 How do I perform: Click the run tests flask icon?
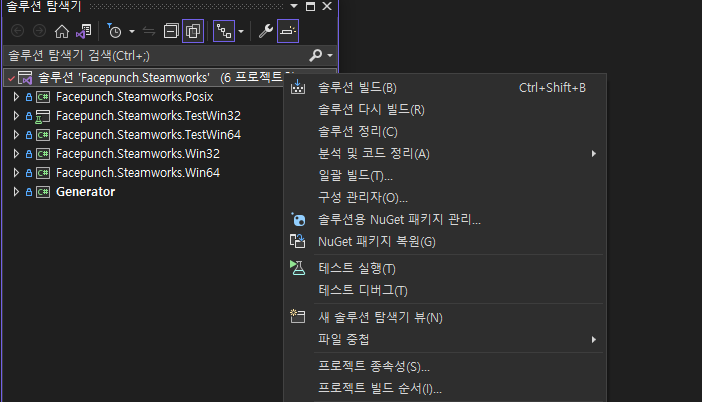tap(298, 268)
